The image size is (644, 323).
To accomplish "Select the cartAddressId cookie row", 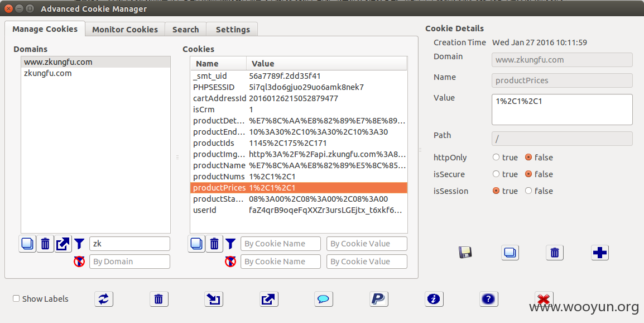I will pos(299,98).
